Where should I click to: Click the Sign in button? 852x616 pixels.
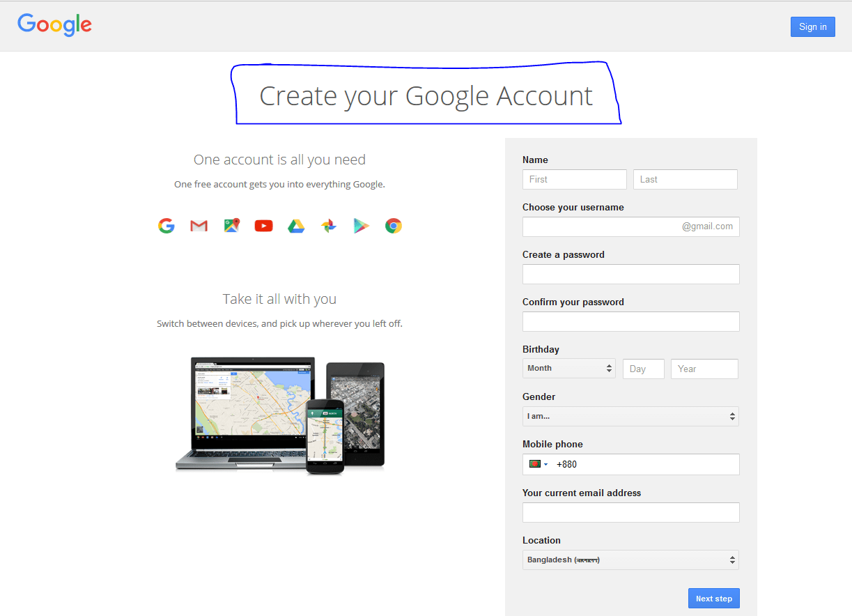click(x=812, y=26)
